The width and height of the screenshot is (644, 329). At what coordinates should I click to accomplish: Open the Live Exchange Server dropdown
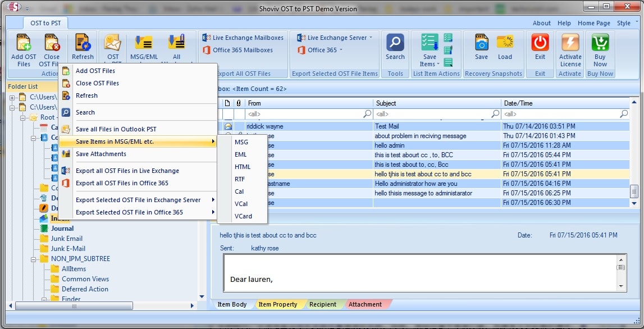pos(370,38)
